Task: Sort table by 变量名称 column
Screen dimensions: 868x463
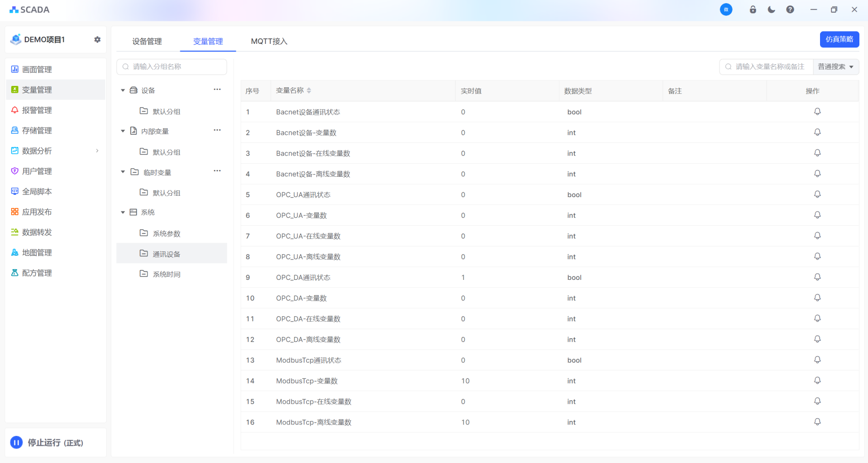Action: 309,91
